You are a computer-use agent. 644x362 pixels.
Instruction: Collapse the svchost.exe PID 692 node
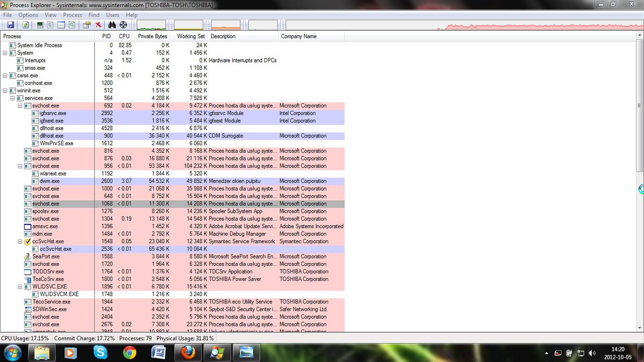click(x=20, y=106)
